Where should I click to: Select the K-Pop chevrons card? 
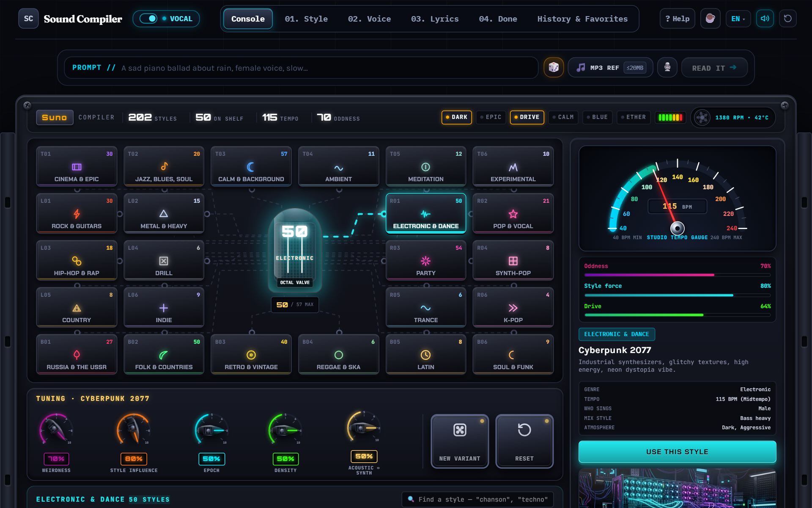pyautogui.click(x=513, y=307)
